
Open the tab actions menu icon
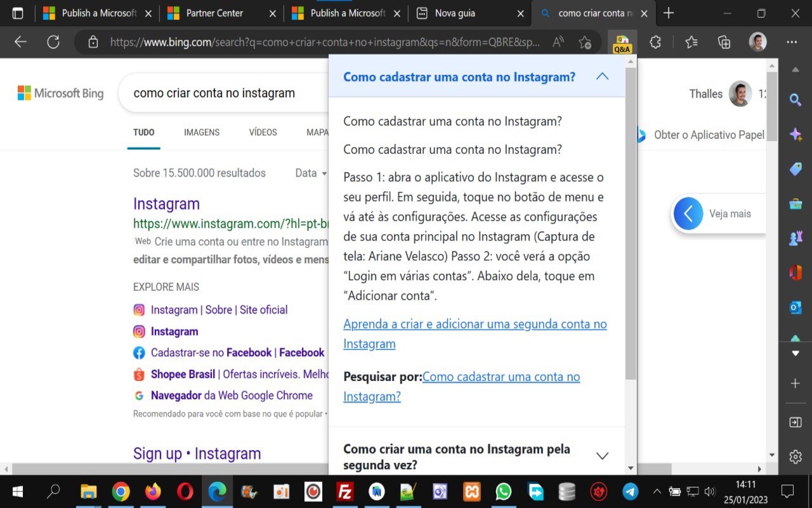pos(18,13)
